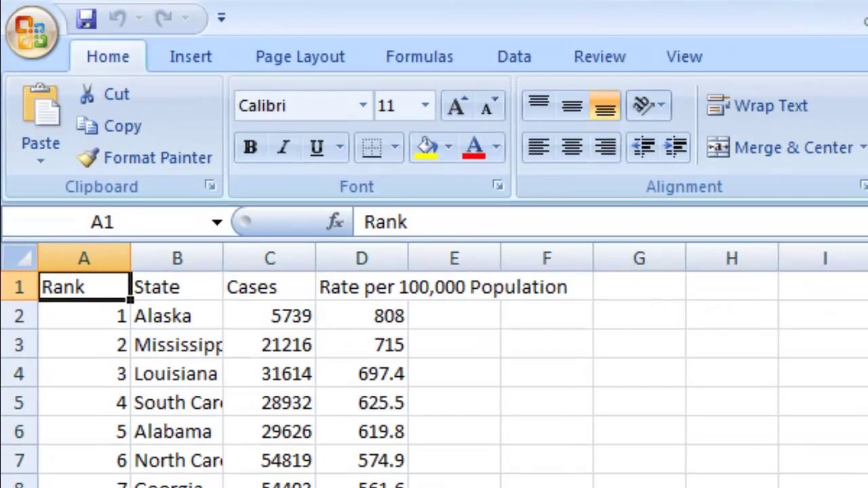
Task: Expand fill color palette
Action: [x=448, y=147]
